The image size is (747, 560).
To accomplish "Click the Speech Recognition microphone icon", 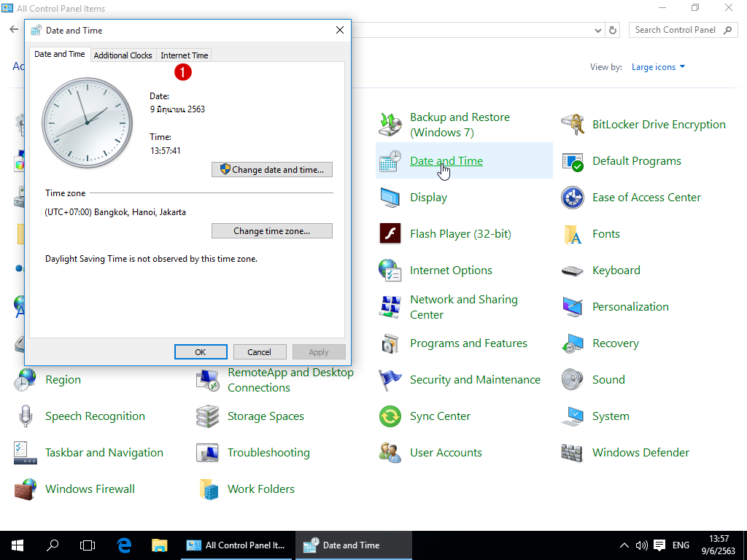I will click(x=26, y=416).
